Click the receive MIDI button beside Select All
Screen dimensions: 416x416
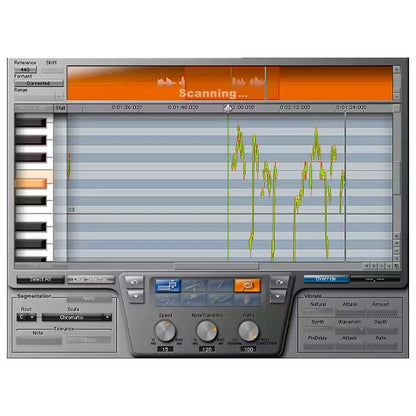coord(90,279)
